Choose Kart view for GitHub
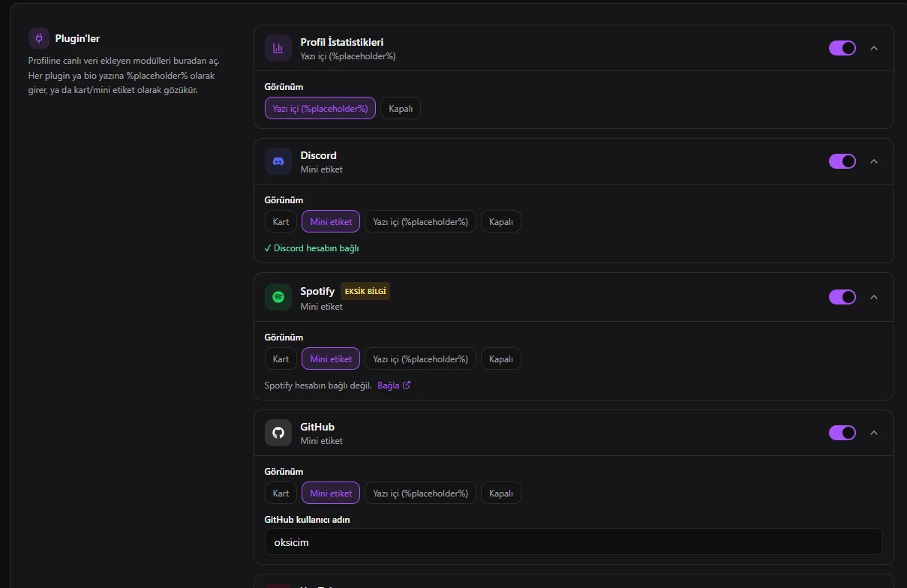This screenshot has width=907, height=588. tap(281, 493)
